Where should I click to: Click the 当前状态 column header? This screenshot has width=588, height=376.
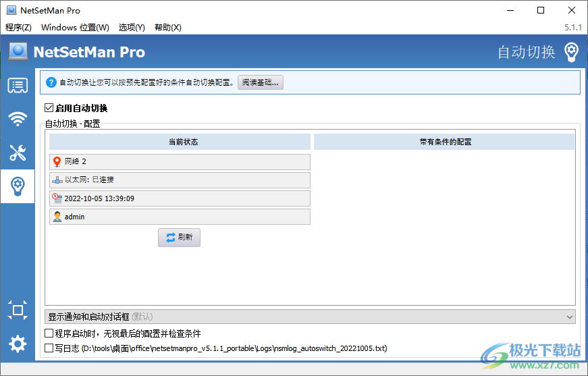click(180, 142)
